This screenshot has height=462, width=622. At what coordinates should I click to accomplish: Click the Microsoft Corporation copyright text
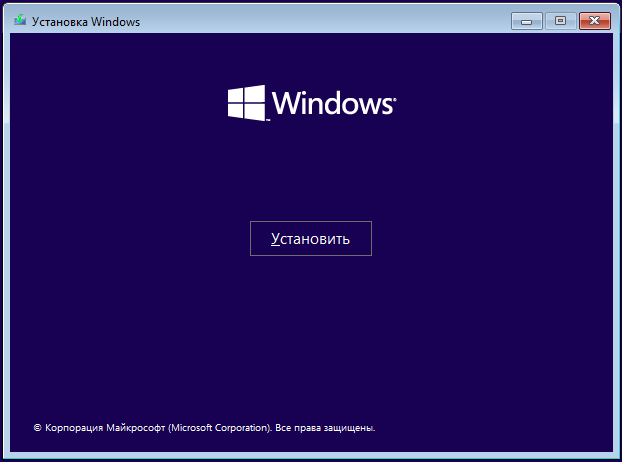point(204,428)
